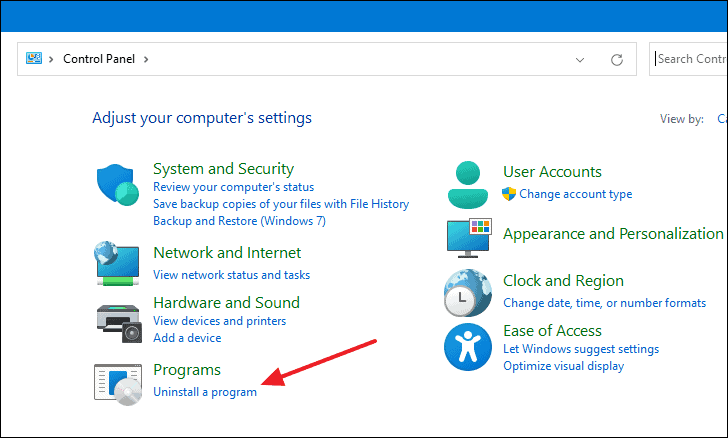Open Appearance and Personalization heading
The image size is (728, 438).
click(613, 234)
